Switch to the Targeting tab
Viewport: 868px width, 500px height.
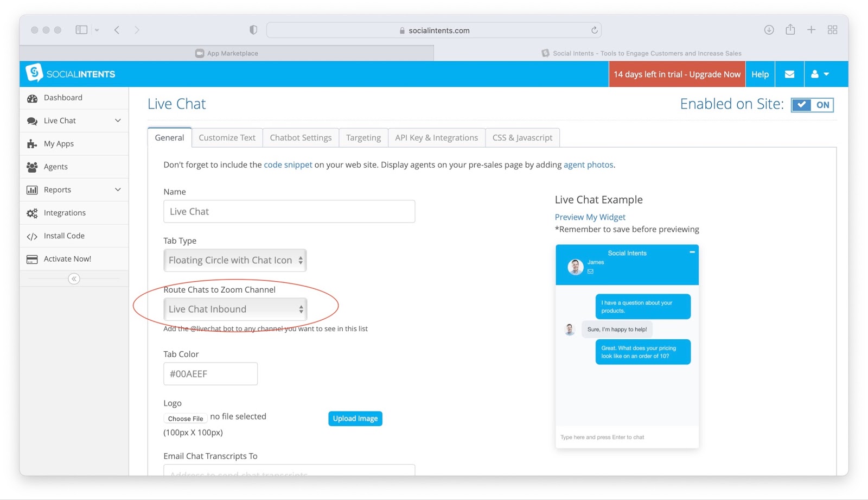click(363, 138)
